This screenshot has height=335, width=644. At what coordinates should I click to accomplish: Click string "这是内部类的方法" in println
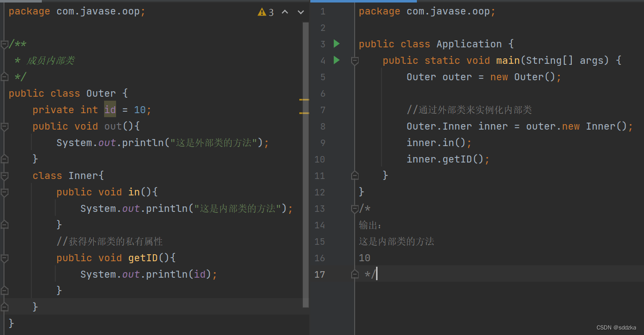[238, 208]
